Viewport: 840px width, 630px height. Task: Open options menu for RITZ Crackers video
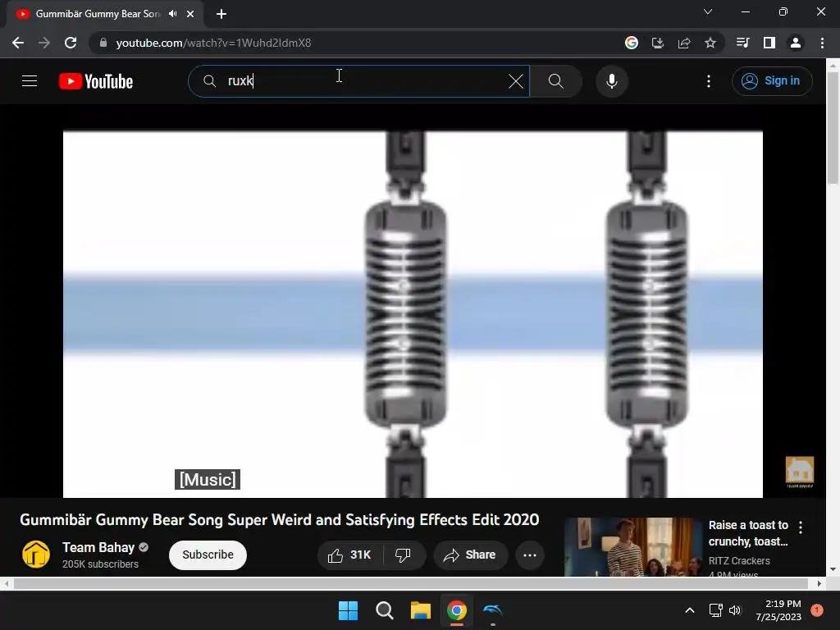(801, 527)
